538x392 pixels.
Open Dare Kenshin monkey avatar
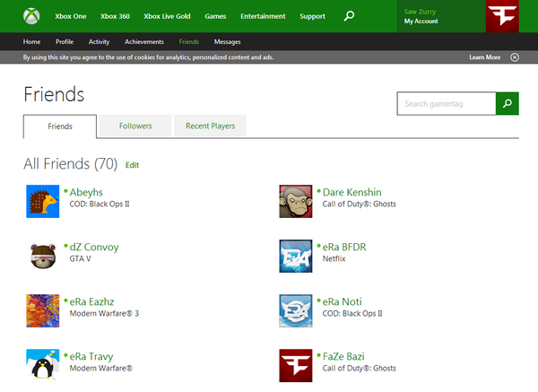(295, 201)
